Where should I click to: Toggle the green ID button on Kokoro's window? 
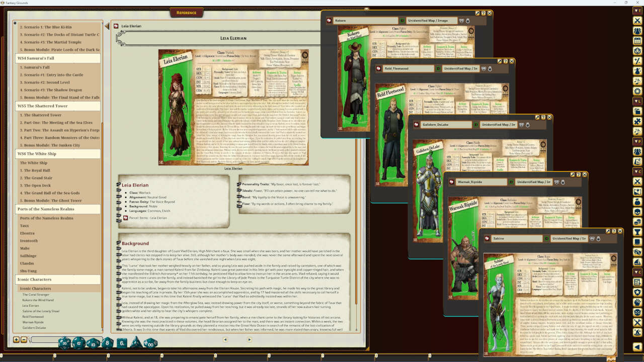click(401, 21)
